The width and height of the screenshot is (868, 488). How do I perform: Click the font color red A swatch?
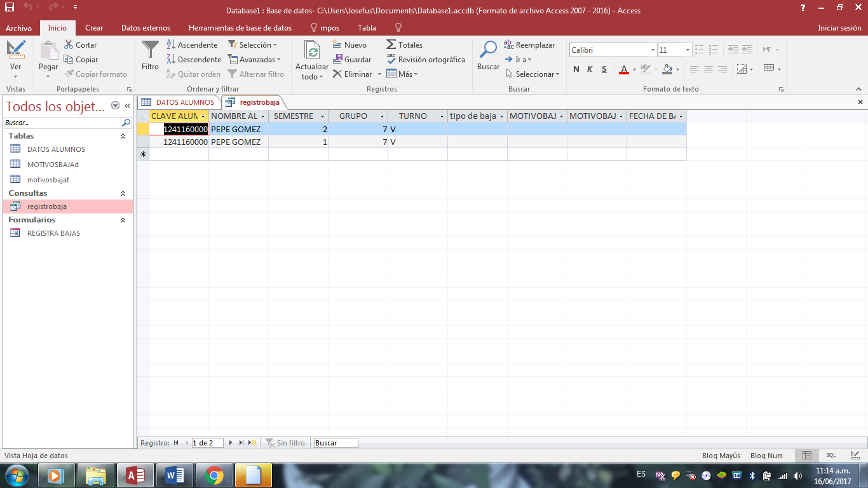pos(623,69)
